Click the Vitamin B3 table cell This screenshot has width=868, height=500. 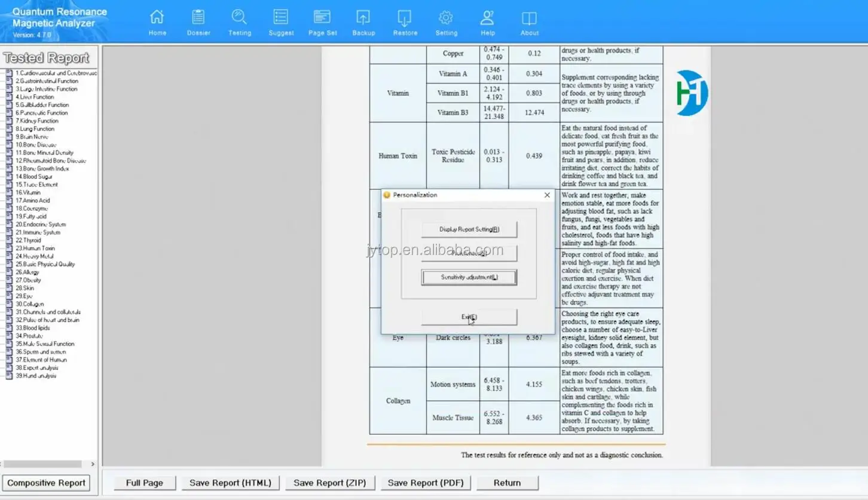(453, 112)
